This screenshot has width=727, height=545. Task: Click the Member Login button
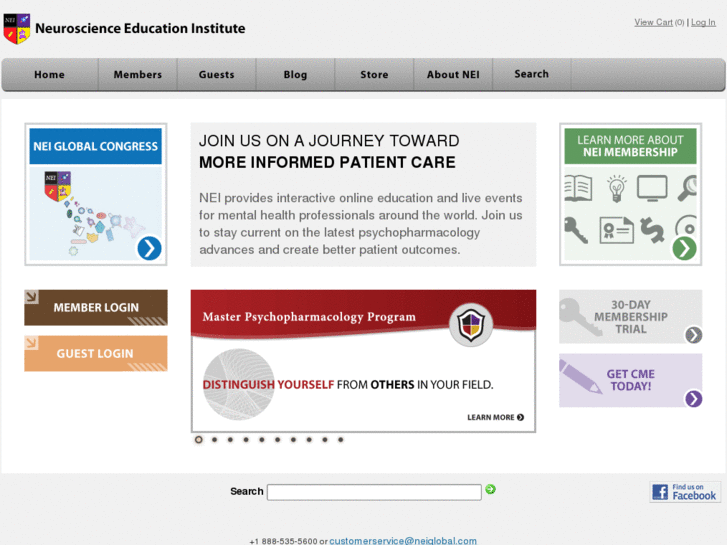point(96,308)
